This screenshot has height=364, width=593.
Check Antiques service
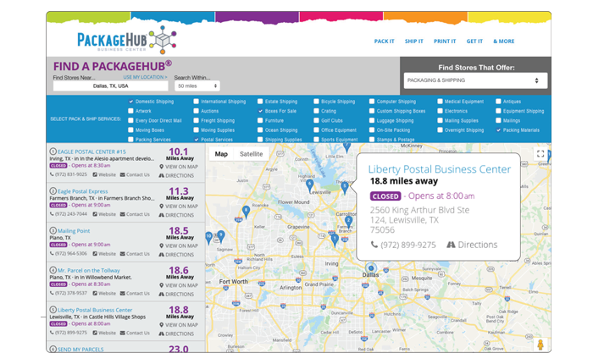498,102
